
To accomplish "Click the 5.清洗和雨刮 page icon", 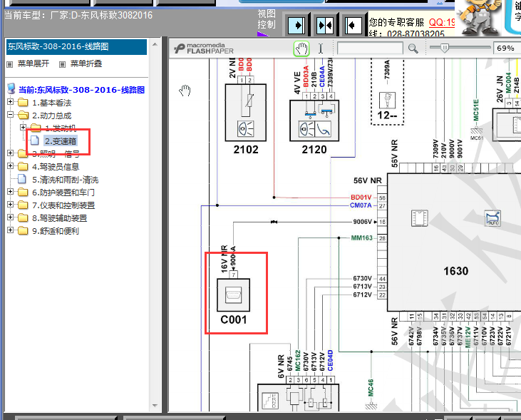I will (22, 179).
